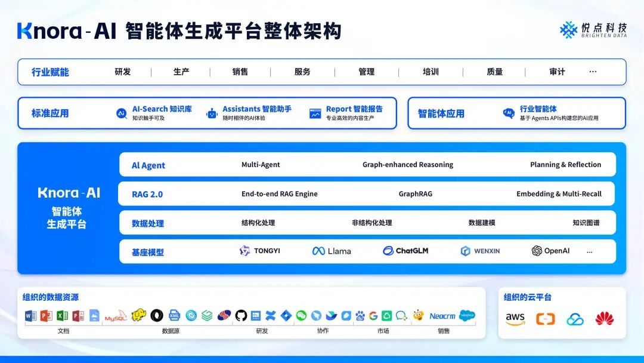The width and height of the screenshot is (644, 363).
Task: Click the 结构化处理 label
Action: point(258,223)
